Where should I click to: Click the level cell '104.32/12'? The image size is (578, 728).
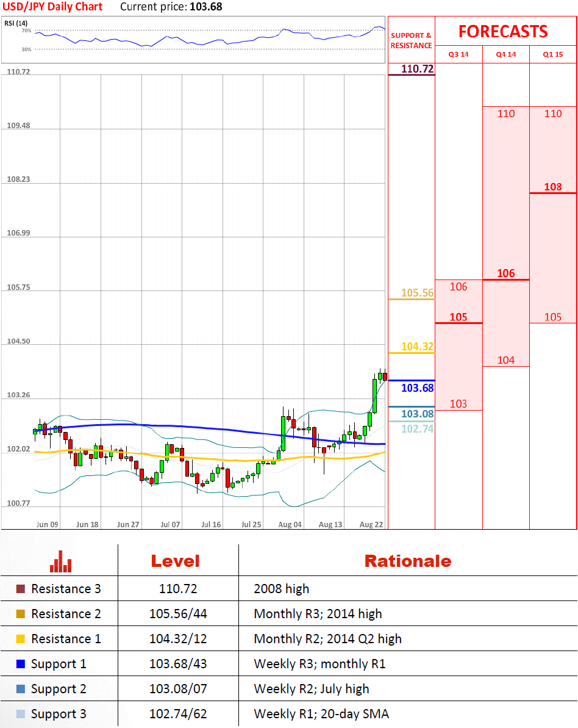tap(178, 639)
